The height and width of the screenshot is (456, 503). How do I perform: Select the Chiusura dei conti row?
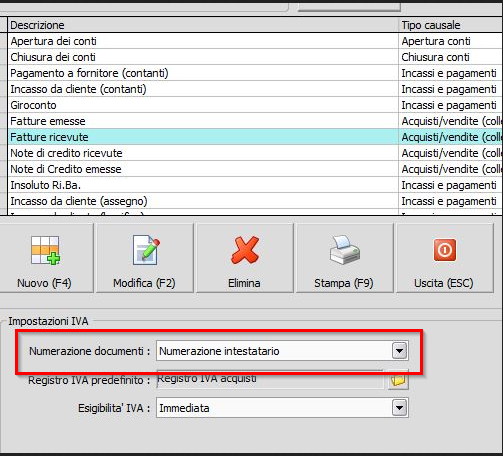point(255,57)
